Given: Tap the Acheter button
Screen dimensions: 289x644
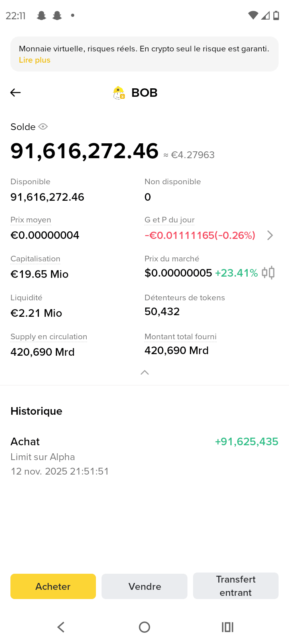Looking at the screenshot, I should coord(53,586).
